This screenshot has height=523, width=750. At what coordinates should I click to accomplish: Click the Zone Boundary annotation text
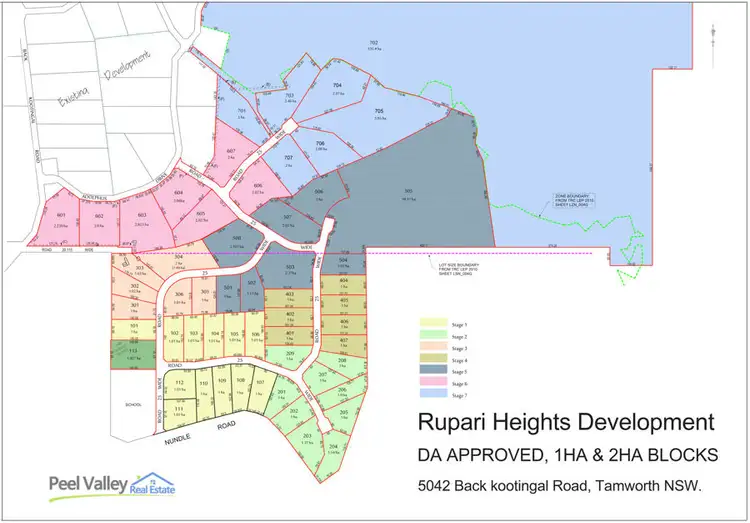point(576,200)
